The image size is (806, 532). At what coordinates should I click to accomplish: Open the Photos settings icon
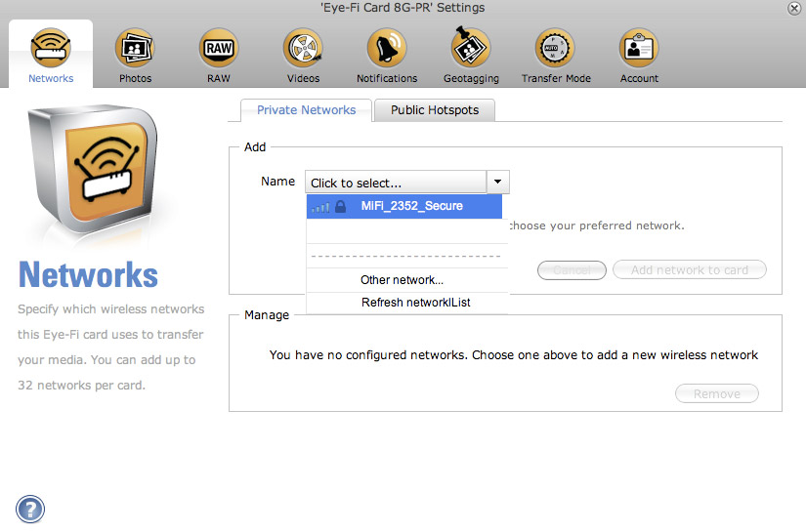point(135,48)
